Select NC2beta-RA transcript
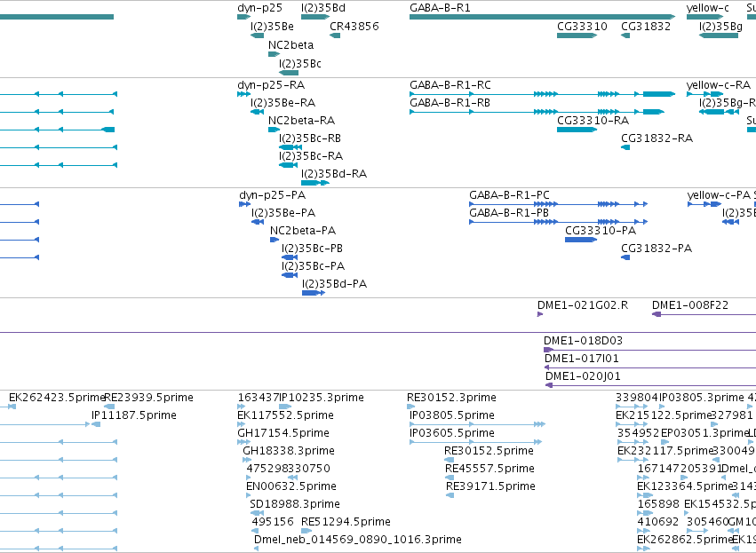 [x=274, y=130]
